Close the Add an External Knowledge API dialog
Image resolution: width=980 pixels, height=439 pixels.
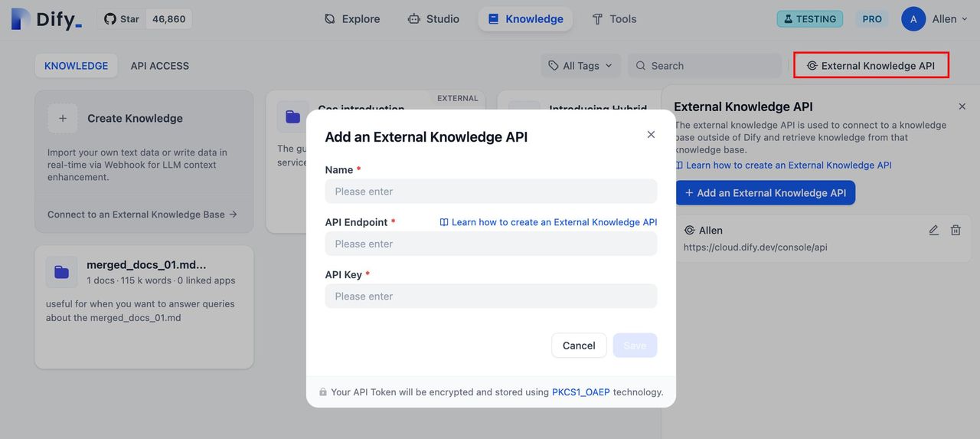coord(651,135)
